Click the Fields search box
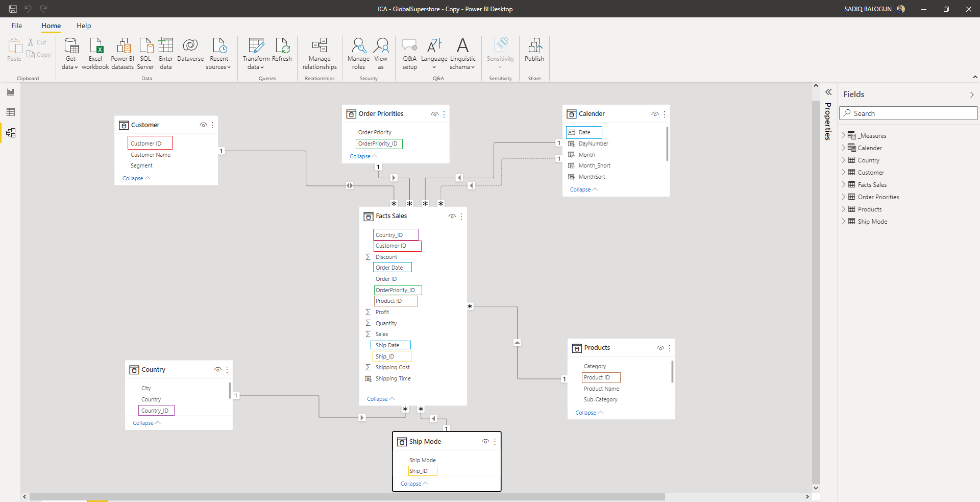 pyautogui.click(x=908, y=113)
